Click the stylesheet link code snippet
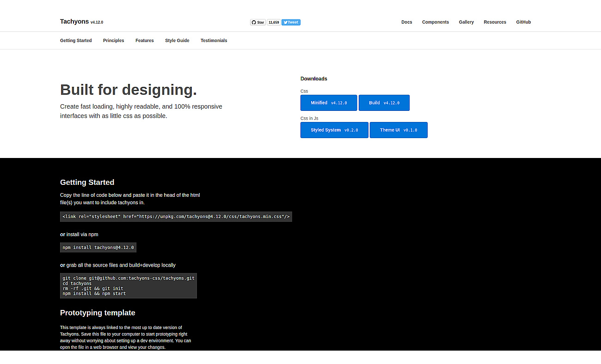 pos(176,216)
